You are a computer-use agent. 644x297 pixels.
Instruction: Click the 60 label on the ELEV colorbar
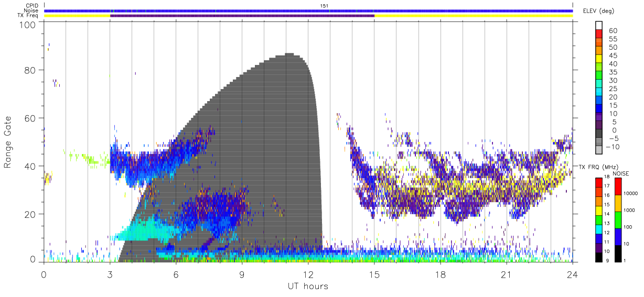[613, 30]
